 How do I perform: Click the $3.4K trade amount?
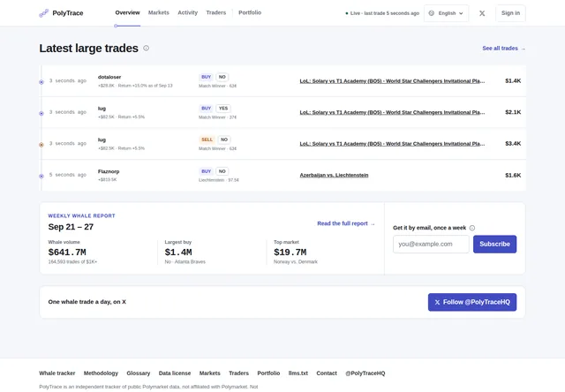pos(513,144)
